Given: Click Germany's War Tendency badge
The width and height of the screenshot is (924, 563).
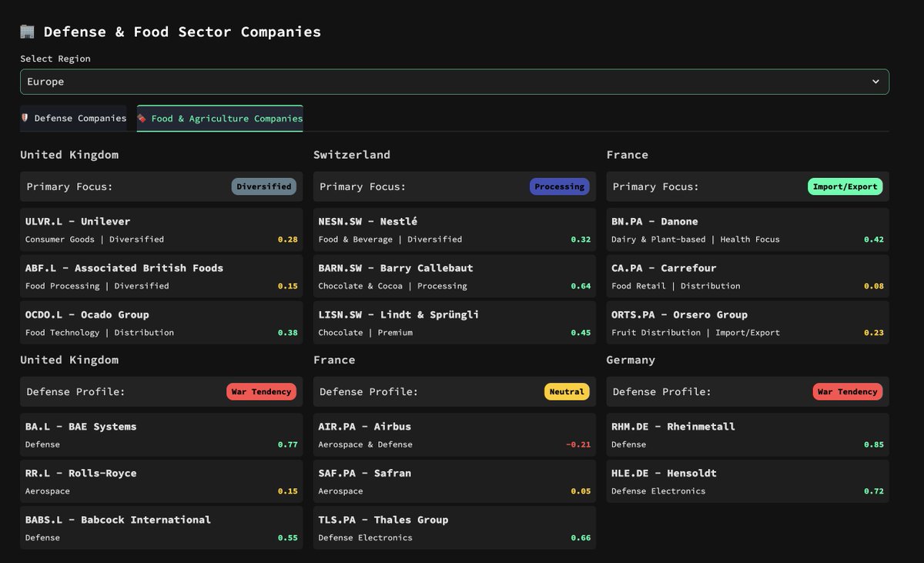Looking at the screenshot, I should coord(848,391).
